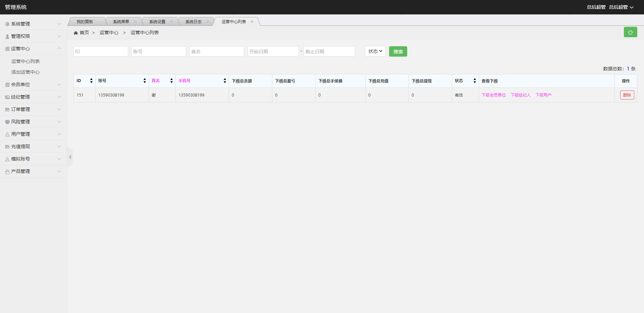Close the 运营中心列表 tab
This screenshot has width=644, height=313.
coord(252,22)
